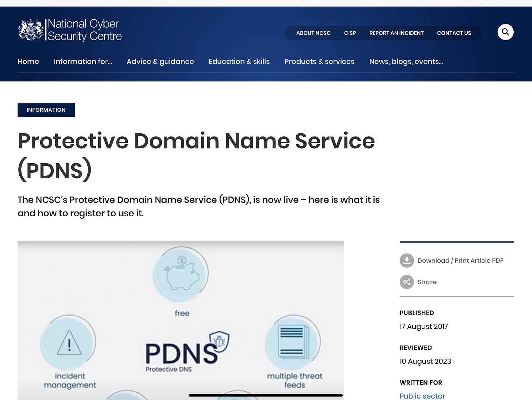532x400 pixels.
Task: Click the reviewed date '10 August 2023'
Action: tap(425, 361)
